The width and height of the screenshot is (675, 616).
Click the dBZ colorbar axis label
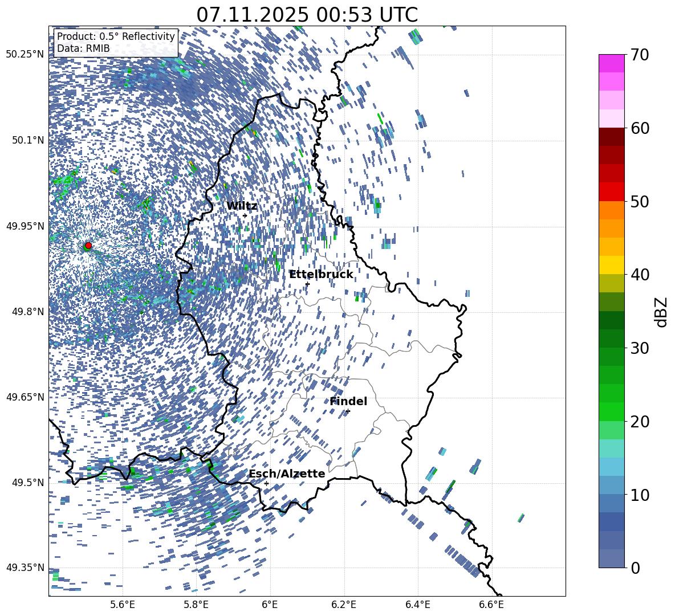(662, 312)
